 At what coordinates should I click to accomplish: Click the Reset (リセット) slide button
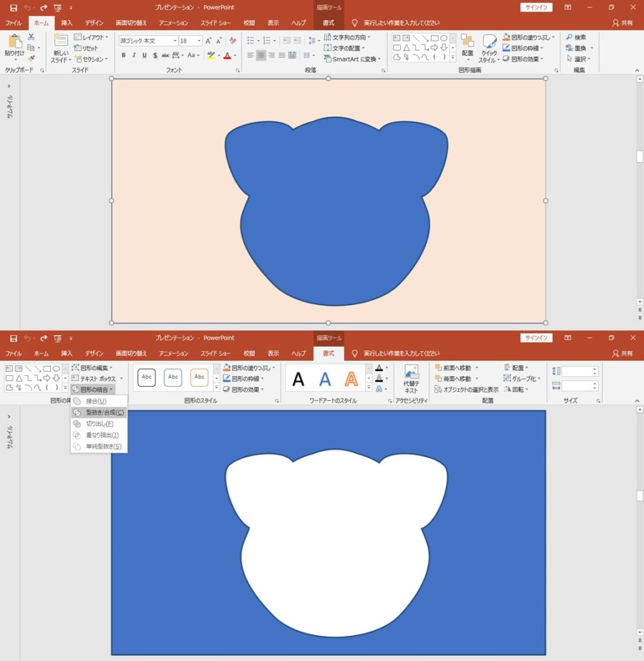(x=86, y=48)
